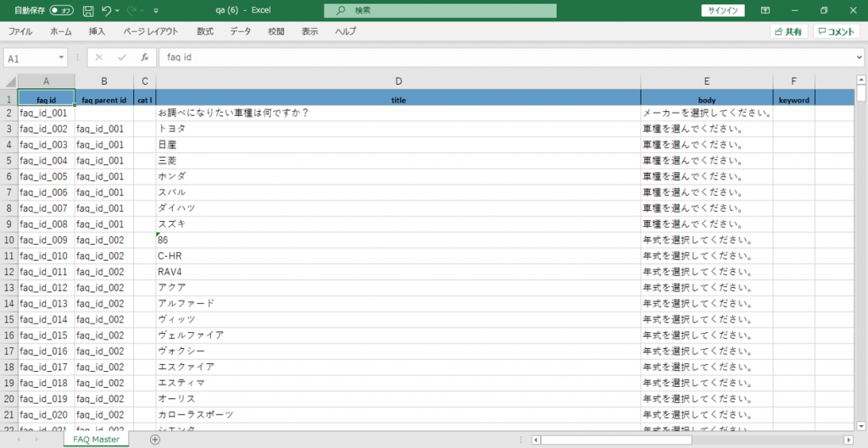Select column D header
Viewport: 868px width, 448px height.
click(x=398, y=81)
